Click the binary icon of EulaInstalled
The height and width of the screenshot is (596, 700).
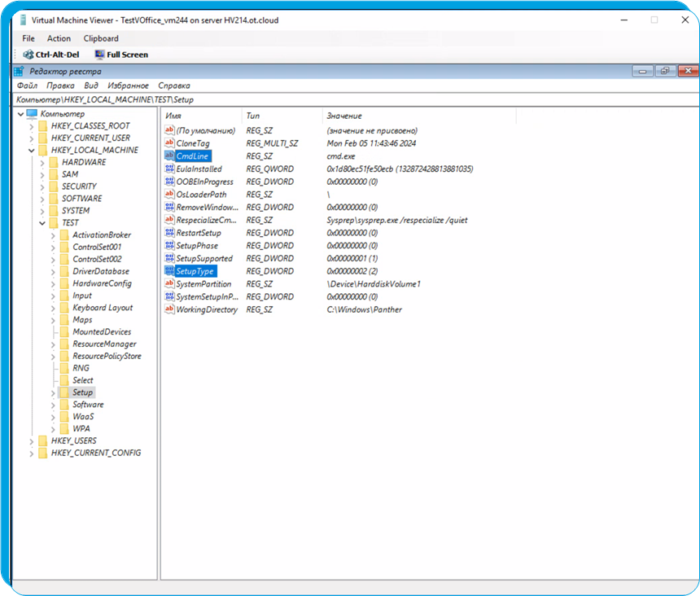click(x=169, y=169)
